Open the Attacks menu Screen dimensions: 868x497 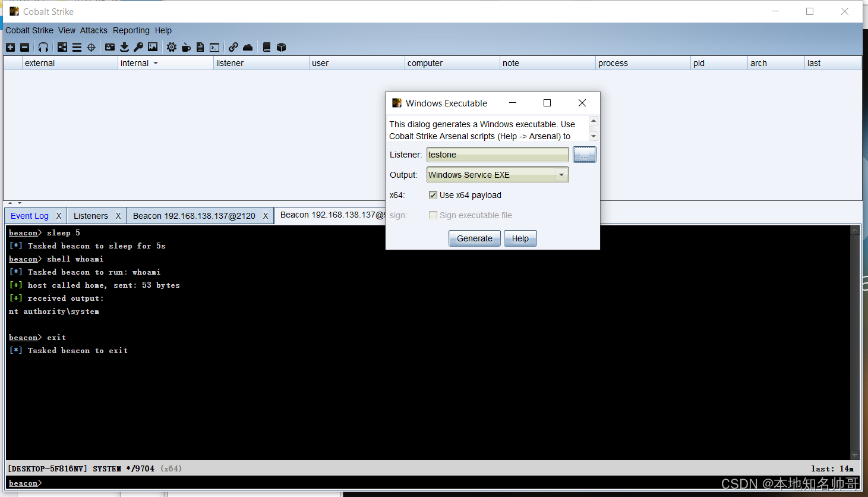[x=94, y=30]
